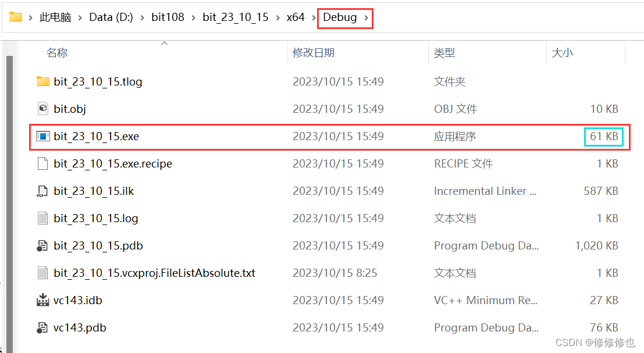Click the 1,020 KB size value
644x353 pixels.
point(597,245)
